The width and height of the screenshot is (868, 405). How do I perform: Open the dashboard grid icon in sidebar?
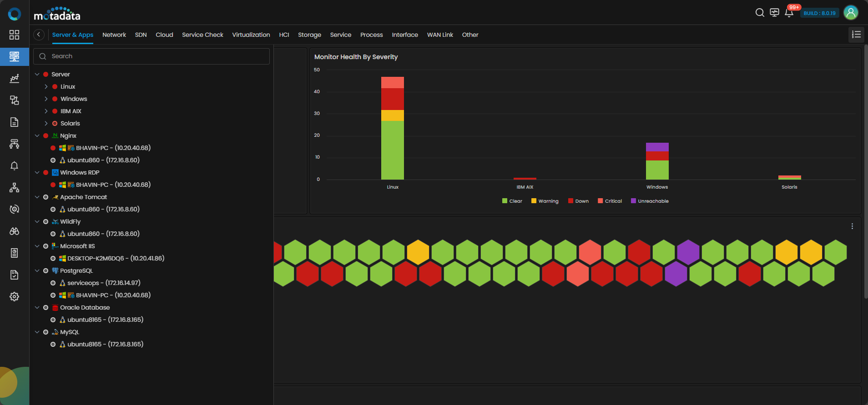click(15, 35)
